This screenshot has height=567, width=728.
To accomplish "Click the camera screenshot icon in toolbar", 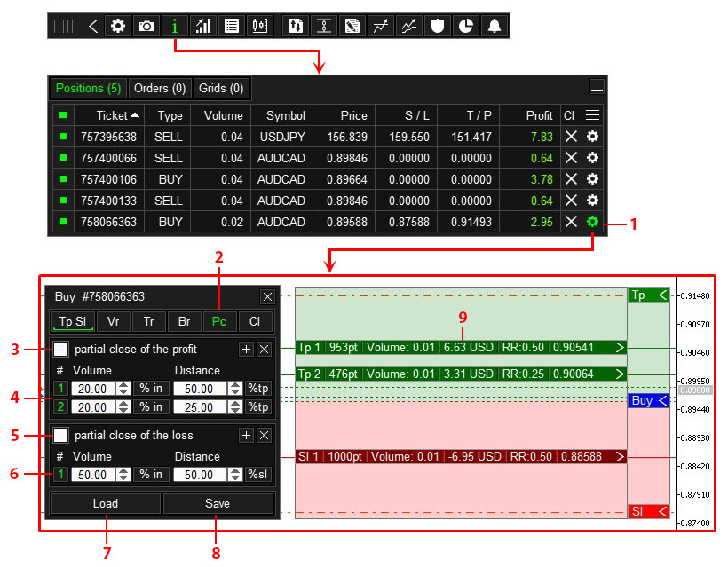I will click(146, 26).
